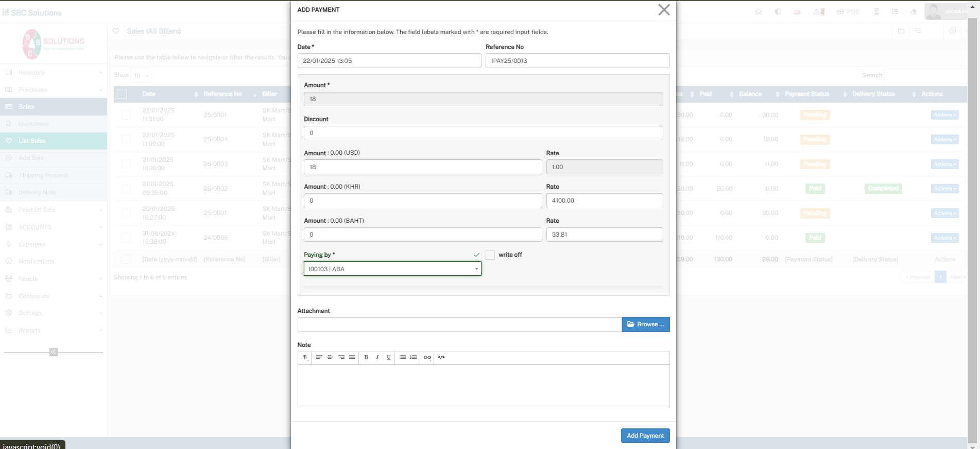Click the Discount input field
The width and height of the screenshot is (980, 449).
483,133
